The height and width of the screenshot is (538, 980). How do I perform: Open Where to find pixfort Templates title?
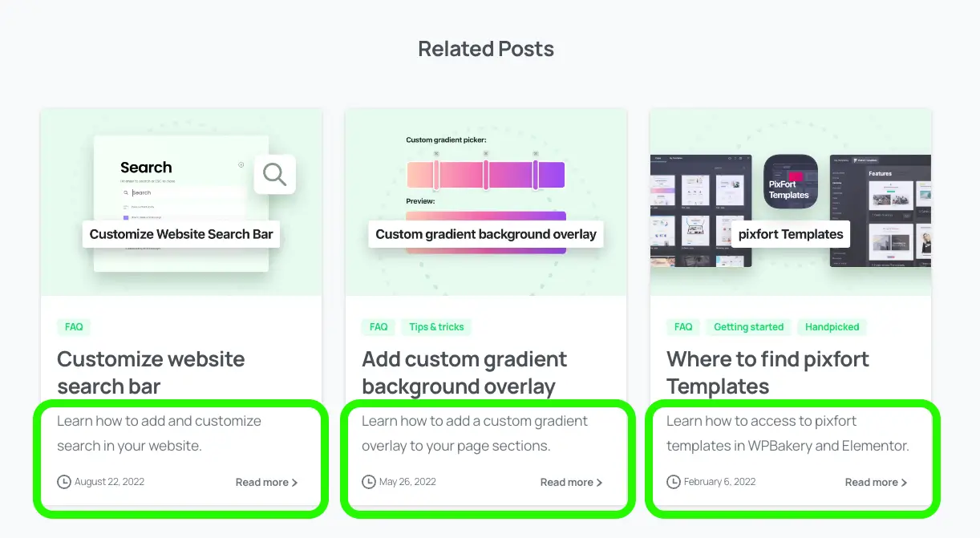(x=767, y=373)
